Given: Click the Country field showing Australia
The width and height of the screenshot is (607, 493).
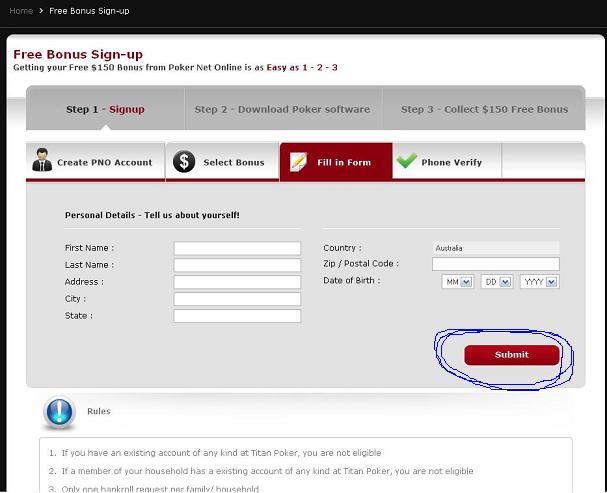Looking at the screenshot, I should click(496, 248).
